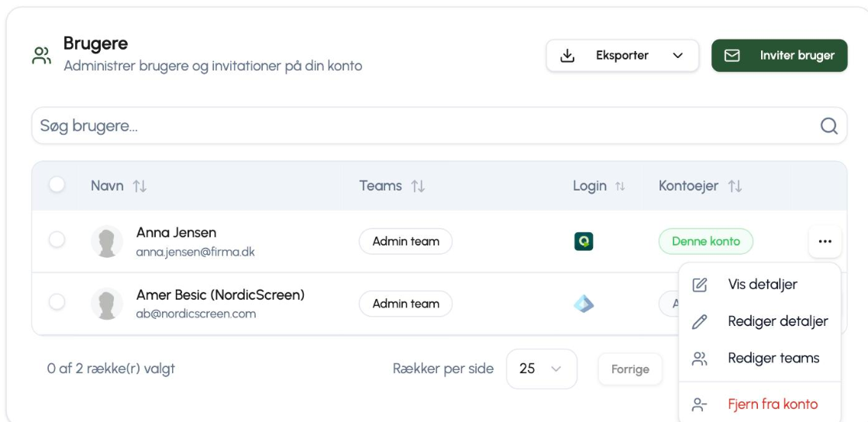Expand the Eksporter dropdown chevron

[x=677, y=55]
